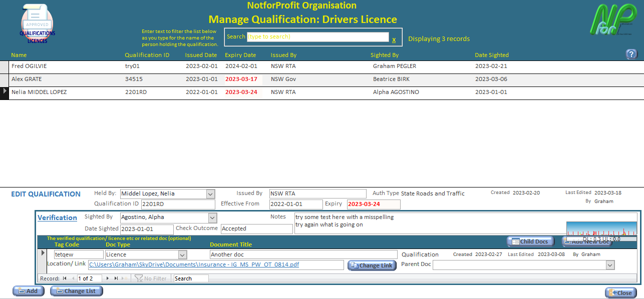Select the Fred OGILVIE name cell
The width and height of the screenshot is (644, 299).
(x=29, y=66)
